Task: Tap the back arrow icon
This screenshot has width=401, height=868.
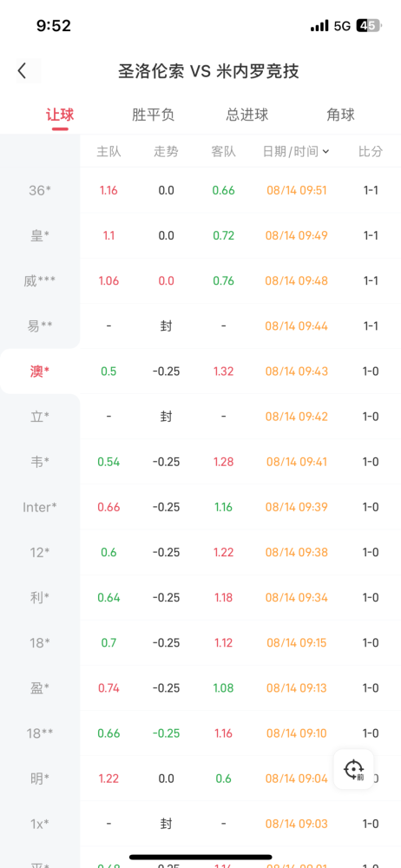Action: [x=23, y=71]
